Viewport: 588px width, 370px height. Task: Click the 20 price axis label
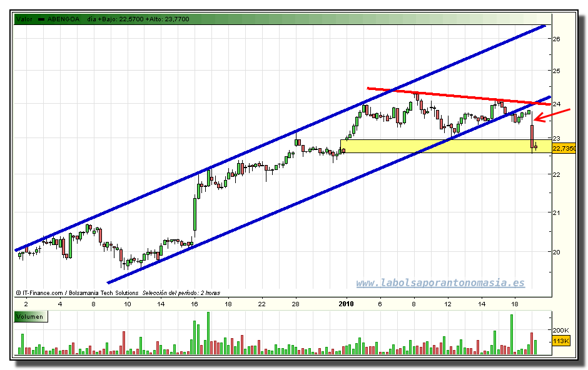pyautogui.click(x=557, y=252)
